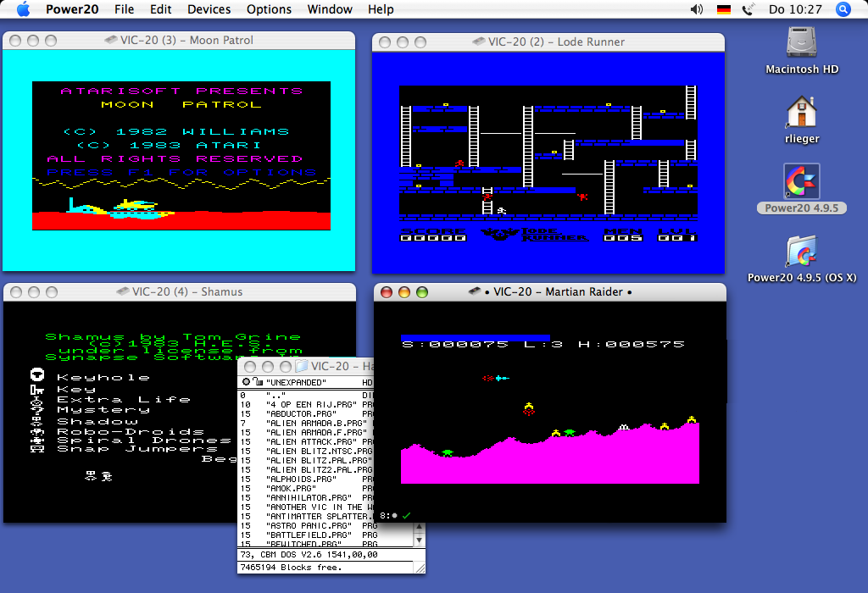Open the Help menu
This screenshot has width=868, height=593.
[x=381, y=9]
